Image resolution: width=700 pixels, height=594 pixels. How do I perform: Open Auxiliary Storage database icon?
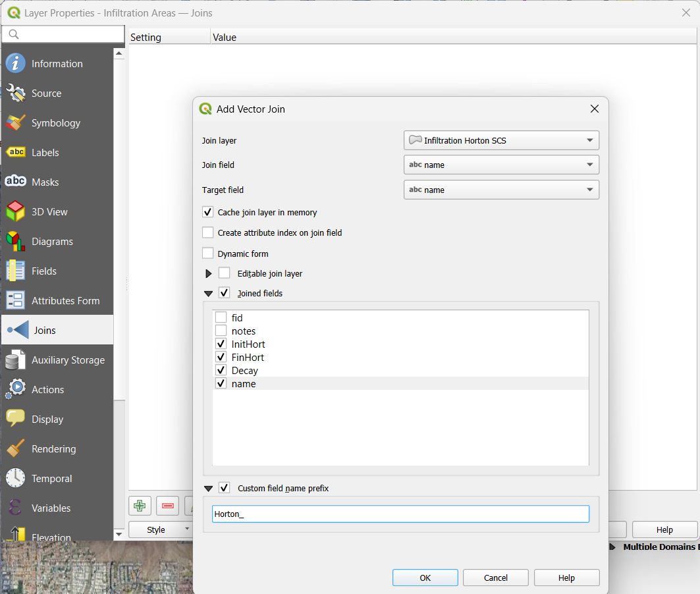coord(16,360)
